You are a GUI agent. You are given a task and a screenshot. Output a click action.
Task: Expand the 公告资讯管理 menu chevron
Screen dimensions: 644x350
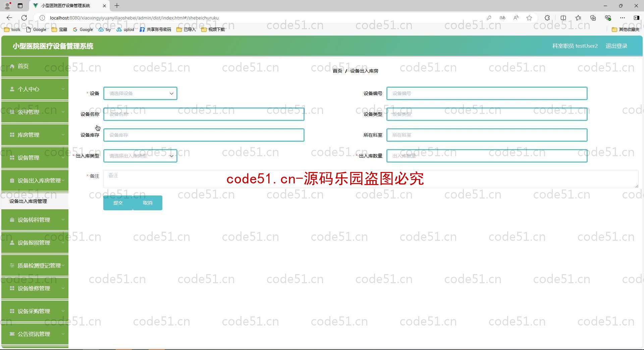pyautogui.click(x=63, y=334)
